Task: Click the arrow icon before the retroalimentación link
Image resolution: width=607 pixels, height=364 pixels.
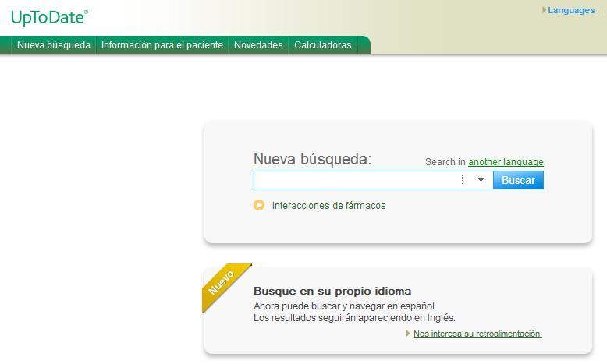Action: [x=408, y=334]
